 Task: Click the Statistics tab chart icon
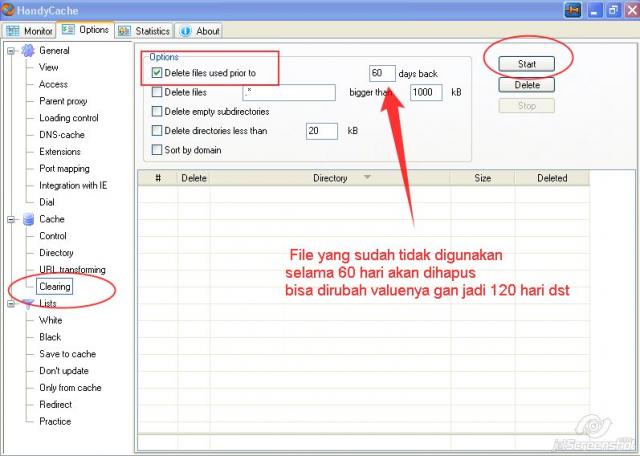pyautogui.click(x=124, y=31)
